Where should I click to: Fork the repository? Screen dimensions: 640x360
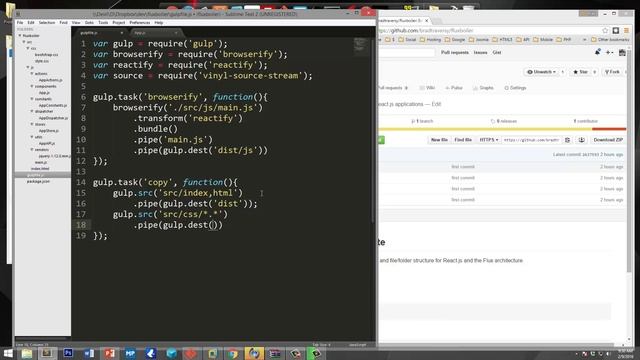click(612, 72)
